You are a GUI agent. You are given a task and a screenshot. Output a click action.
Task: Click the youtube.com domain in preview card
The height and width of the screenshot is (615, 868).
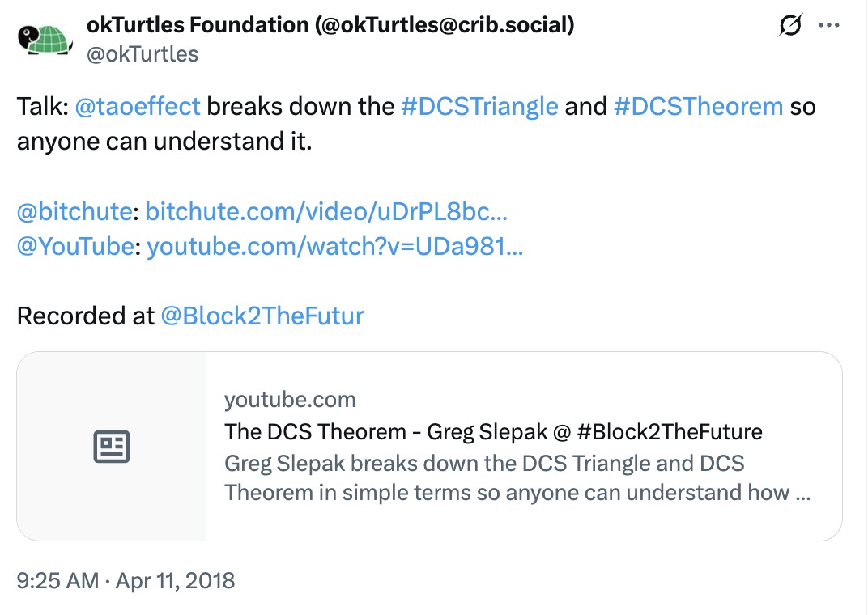pos(290,400)
